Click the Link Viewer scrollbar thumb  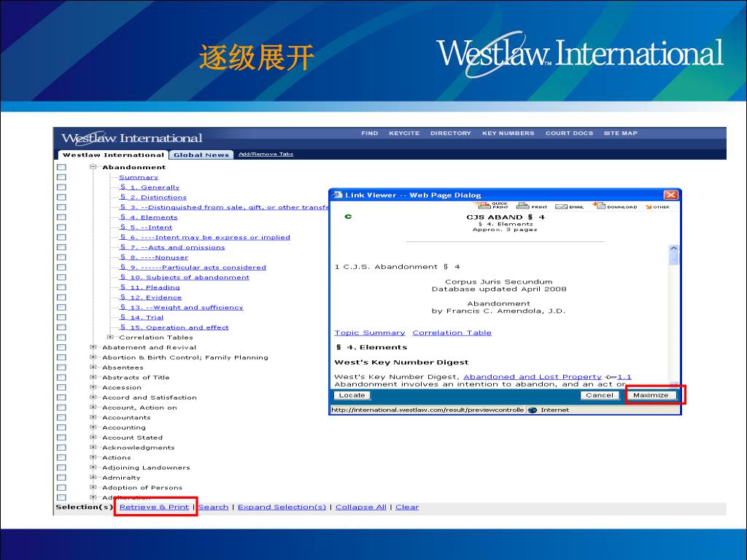point(673,258)
